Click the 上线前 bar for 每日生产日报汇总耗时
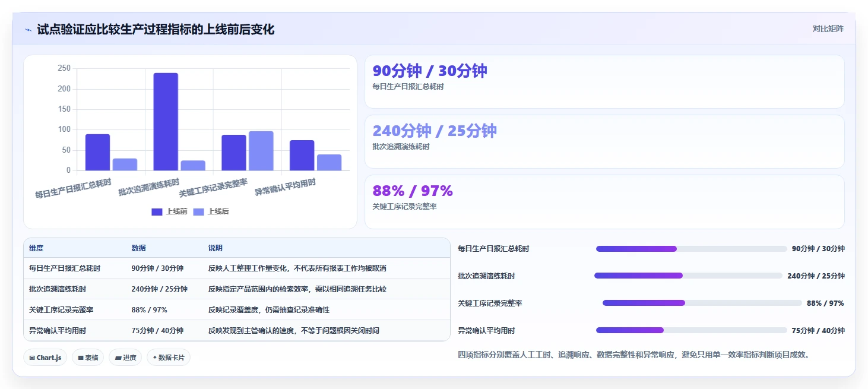868x389 pixels. click(97, 153)
